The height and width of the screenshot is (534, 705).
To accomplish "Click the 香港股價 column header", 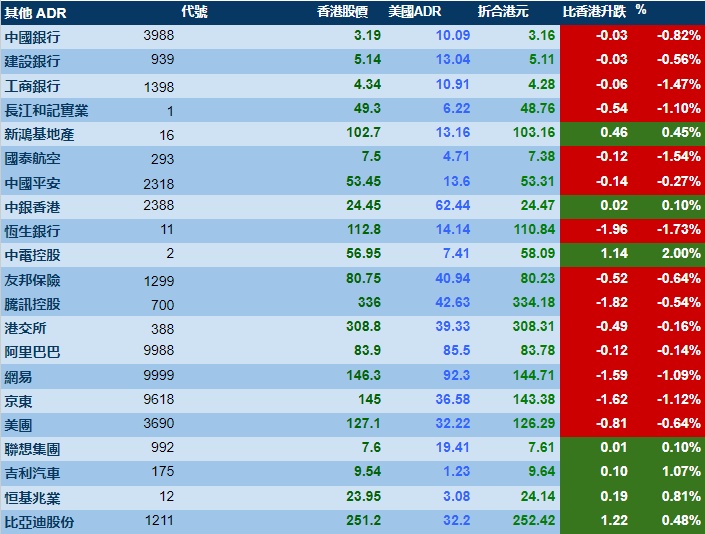I will tap(343, 12).
